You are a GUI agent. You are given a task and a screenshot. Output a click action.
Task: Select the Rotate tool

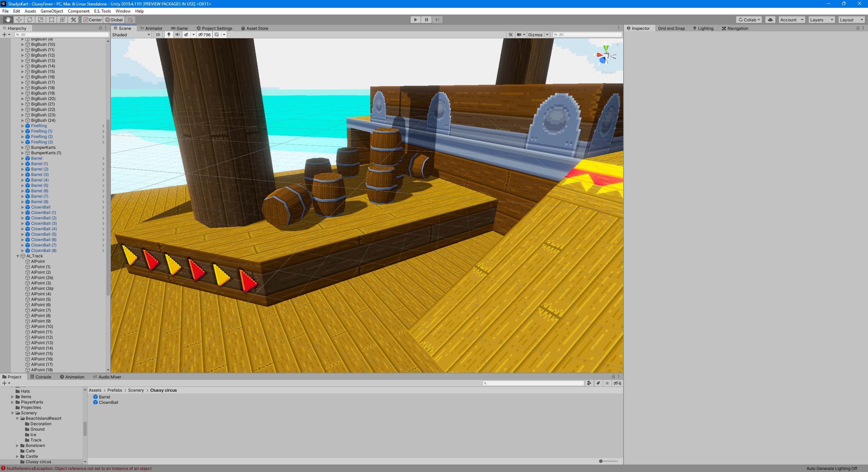click(30, 20)
